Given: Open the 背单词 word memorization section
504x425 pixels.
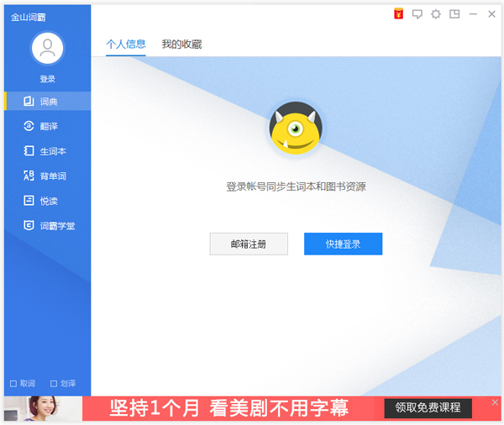Looking at the screenshot, I should 48,176.
